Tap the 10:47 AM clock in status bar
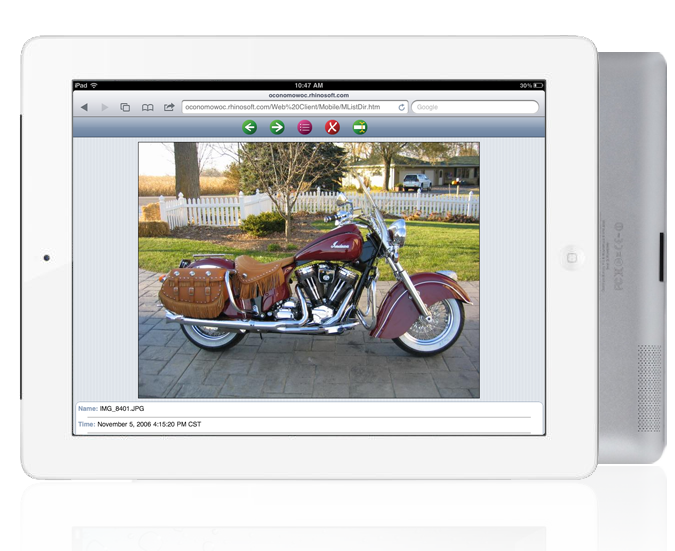 [x=309, y=85]
